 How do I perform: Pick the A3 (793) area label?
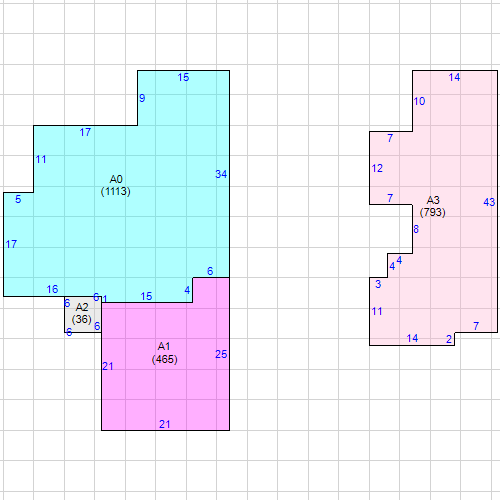coord(433,206)
